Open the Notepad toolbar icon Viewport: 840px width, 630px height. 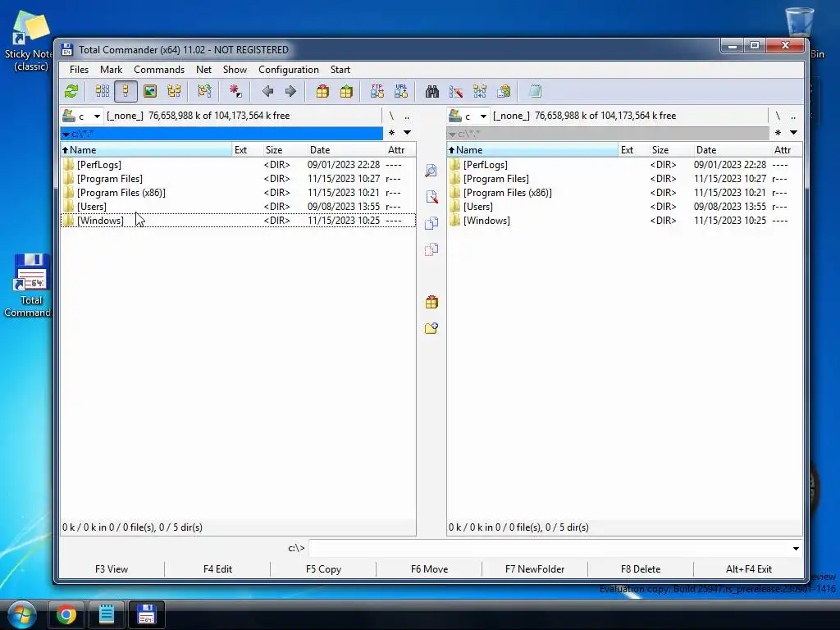click(535, 91)
